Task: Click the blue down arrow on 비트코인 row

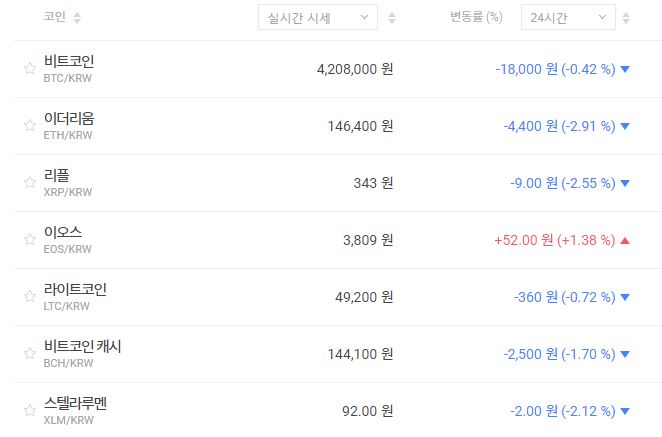Action: click(625, 69)
